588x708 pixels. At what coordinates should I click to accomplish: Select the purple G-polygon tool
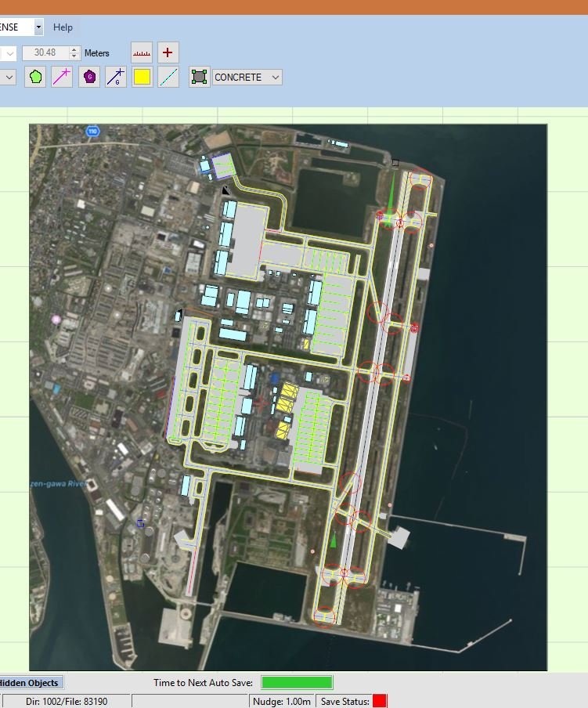[x=89, y=77]
